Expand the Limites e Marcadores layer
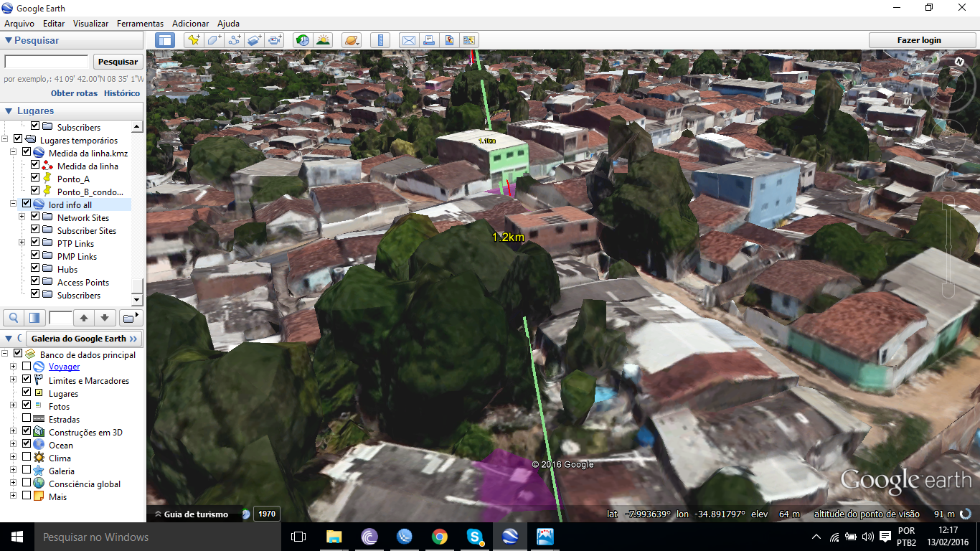Image resolution: width=980 pixels, height=551 pixels. pyautogui.click(x=13, y=380)
